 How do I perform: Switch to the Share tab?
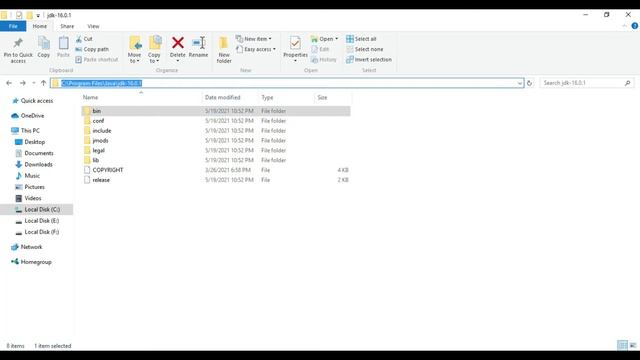pyautogui.click(x=67, y=26)
